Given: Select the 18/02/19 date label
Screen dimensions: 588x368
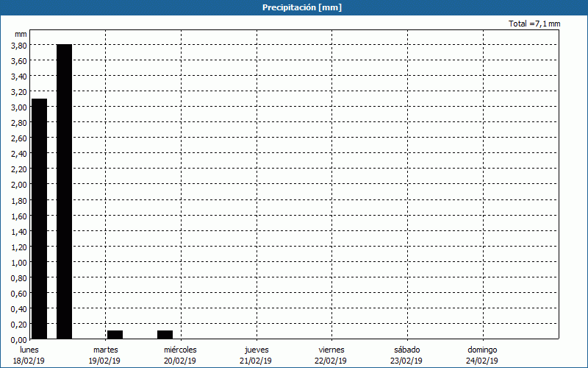Looking at the screenshot, I should click(x=29, y=361).
